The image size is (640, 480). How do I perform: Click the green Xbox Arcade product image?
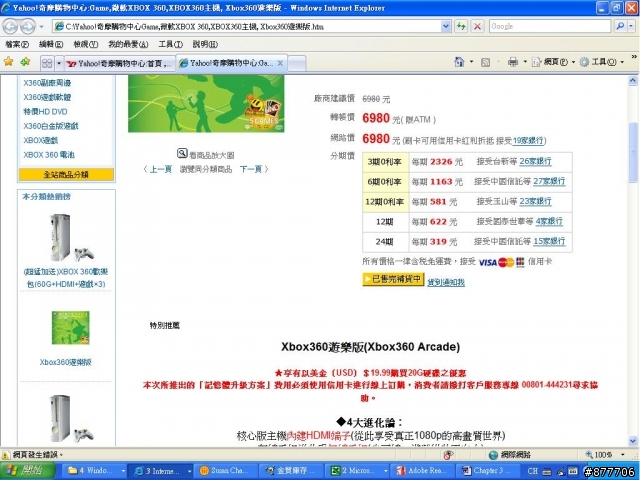click(206, 104)
